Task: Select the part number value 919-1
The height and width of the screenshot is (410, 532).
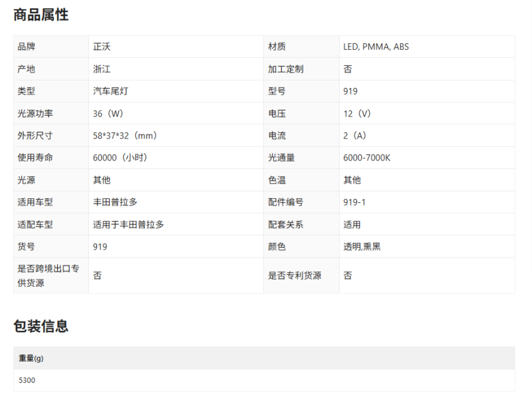Action: coord(354,202)
